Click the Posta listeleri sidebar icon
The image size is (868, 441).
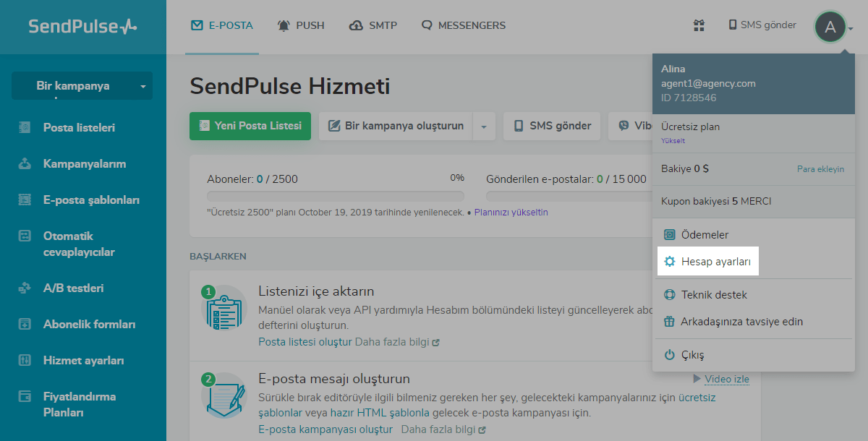pyautogui.click(x=25, y=128)
